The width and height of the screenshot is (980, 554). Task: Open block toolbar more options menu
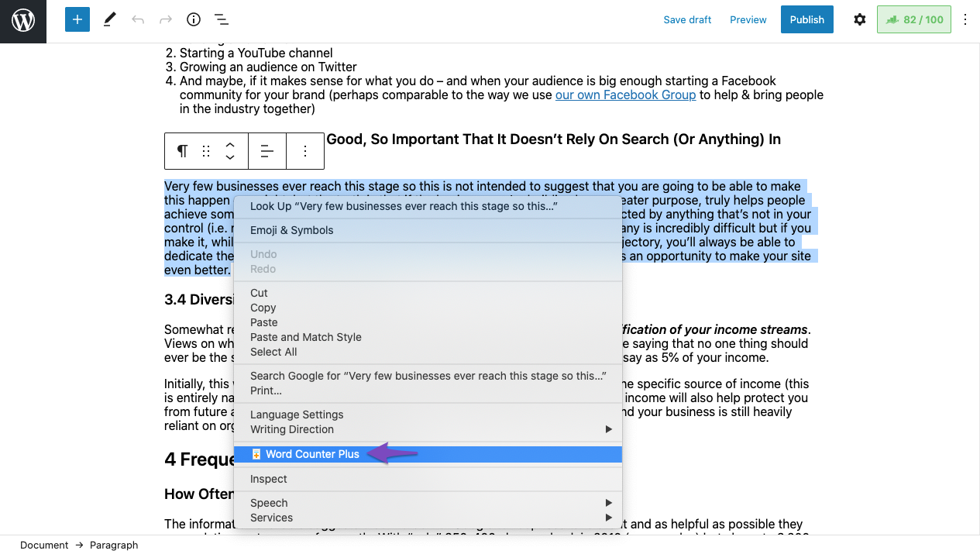point(305,151)
